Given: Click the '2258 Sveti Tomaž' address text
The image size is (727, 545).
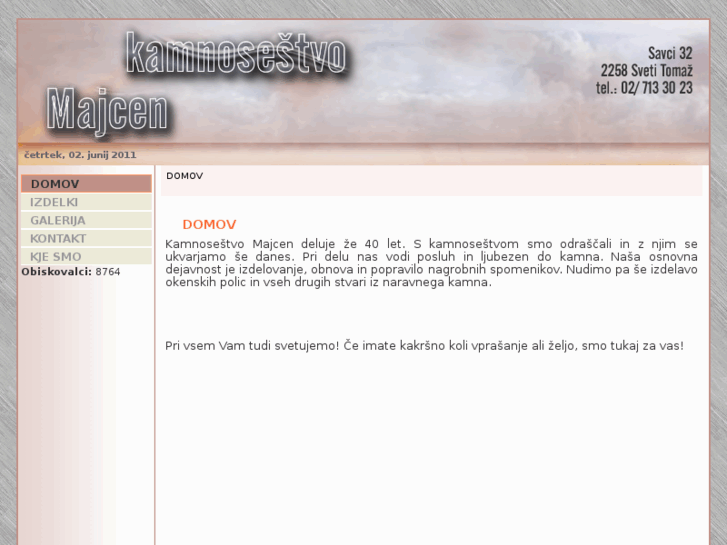Looking at the screenshot, I should point(647,71).
